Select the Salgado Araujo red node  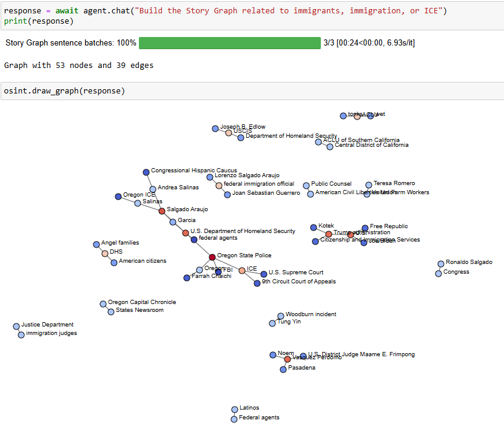coord(162,211)
